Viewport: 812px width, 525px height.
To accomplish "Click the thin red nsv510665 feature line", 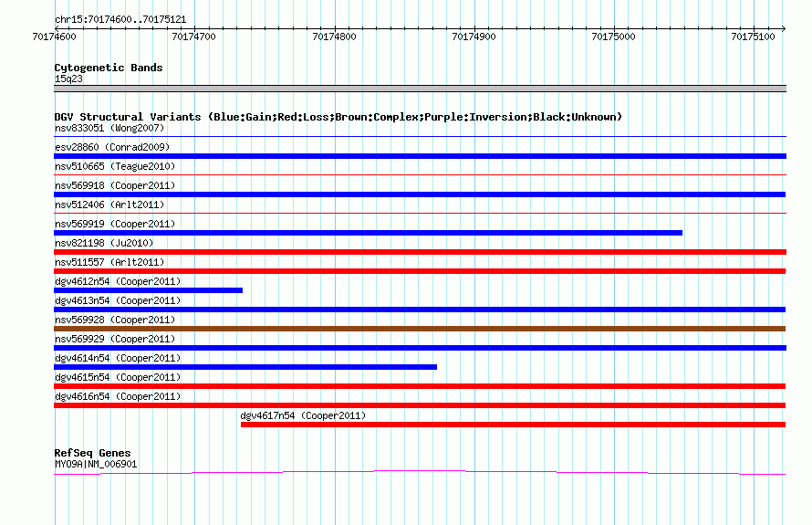I will (420, 175).
